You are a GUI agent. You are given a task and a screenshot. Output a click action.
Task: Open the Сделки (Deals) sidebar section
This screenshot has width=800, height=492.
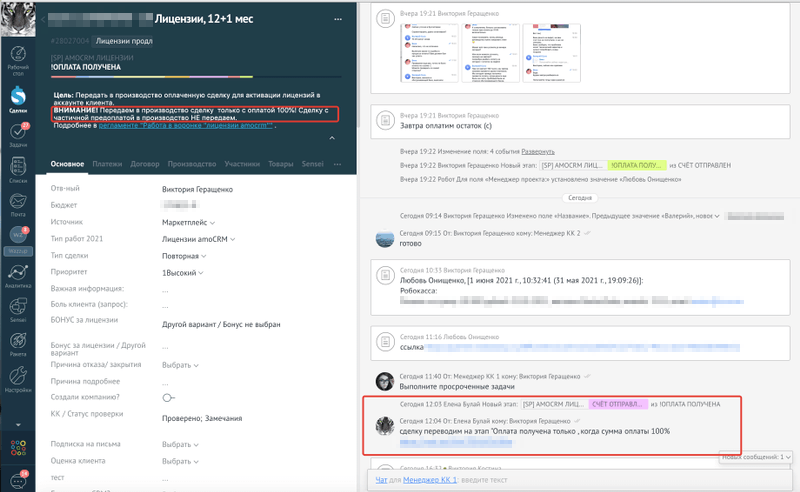[17, 98]
